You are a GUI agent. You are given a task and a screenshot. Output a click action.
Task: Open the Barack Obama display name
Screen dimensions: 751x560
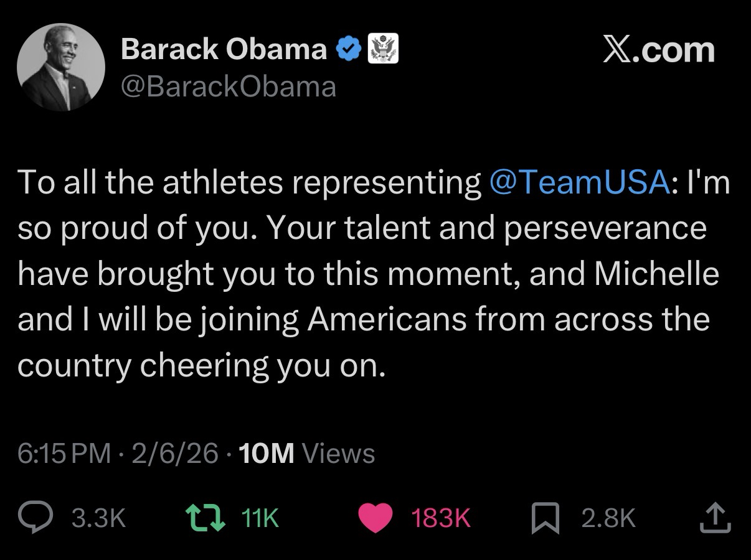point(224,49)
